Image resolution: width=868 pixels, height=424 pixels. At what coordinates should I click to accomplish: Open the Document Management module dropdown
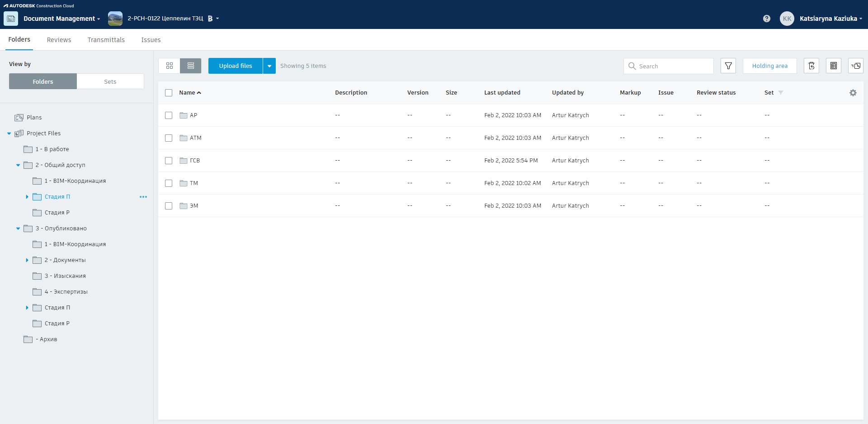pyautogui.click(x=99, y=19)
